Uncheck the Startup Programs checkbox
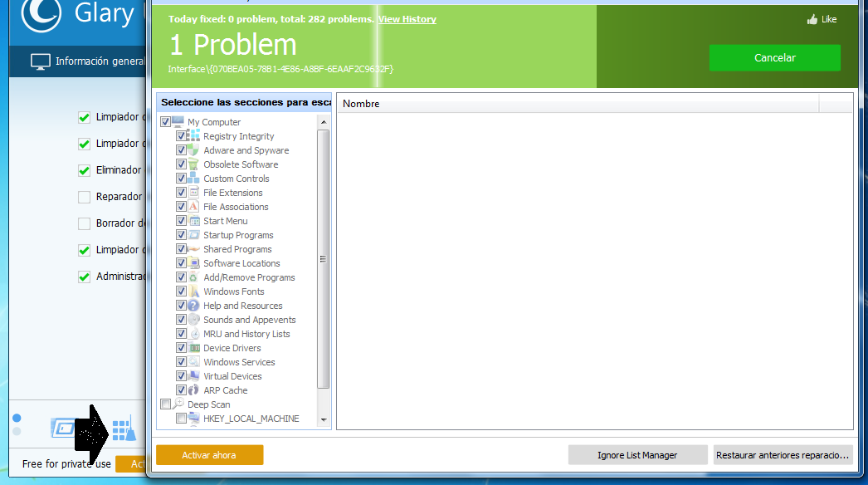 (181, 235)
